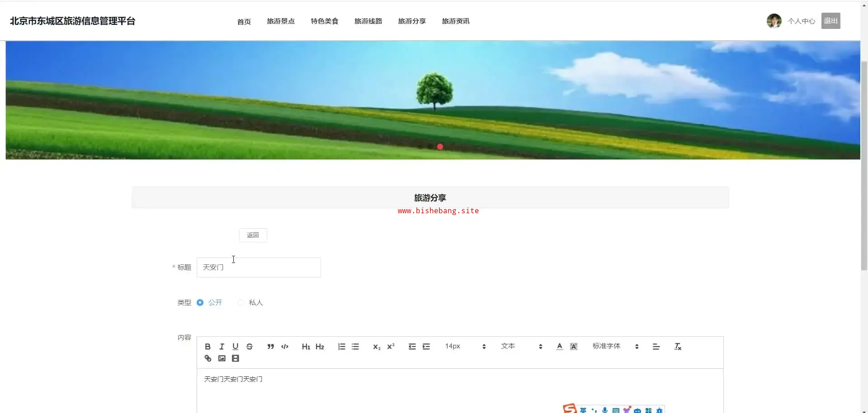Open the Sogou AI assistant robot icon
868x413 pixels.
click(637, 410)
